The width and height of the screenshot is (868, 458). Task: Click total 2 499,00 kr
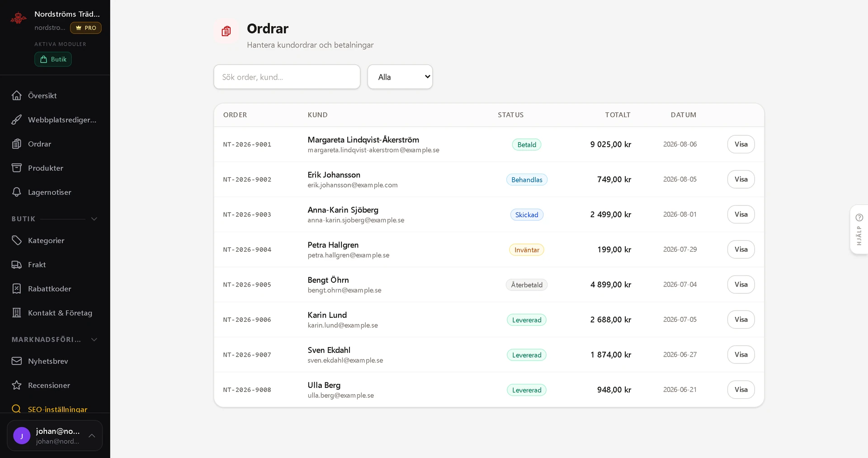610,215
